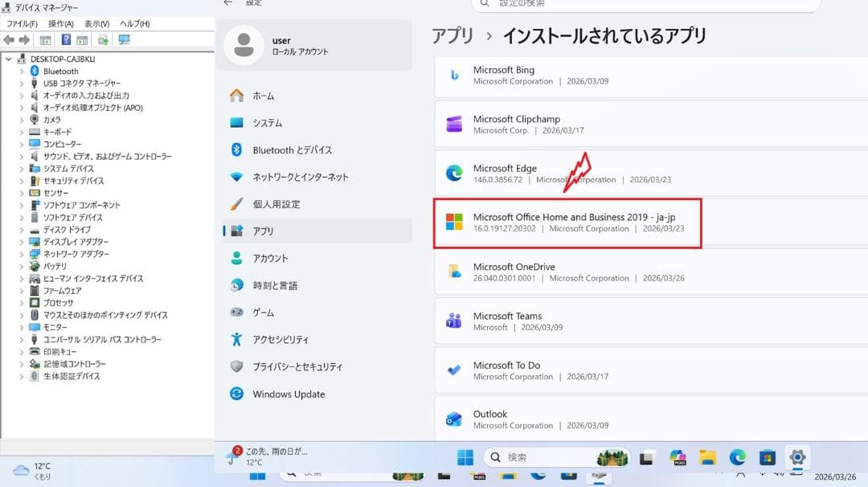Open the ファイル(F) menu in Device Manager
Screen dimensions: 868x487
pos(23,24)
